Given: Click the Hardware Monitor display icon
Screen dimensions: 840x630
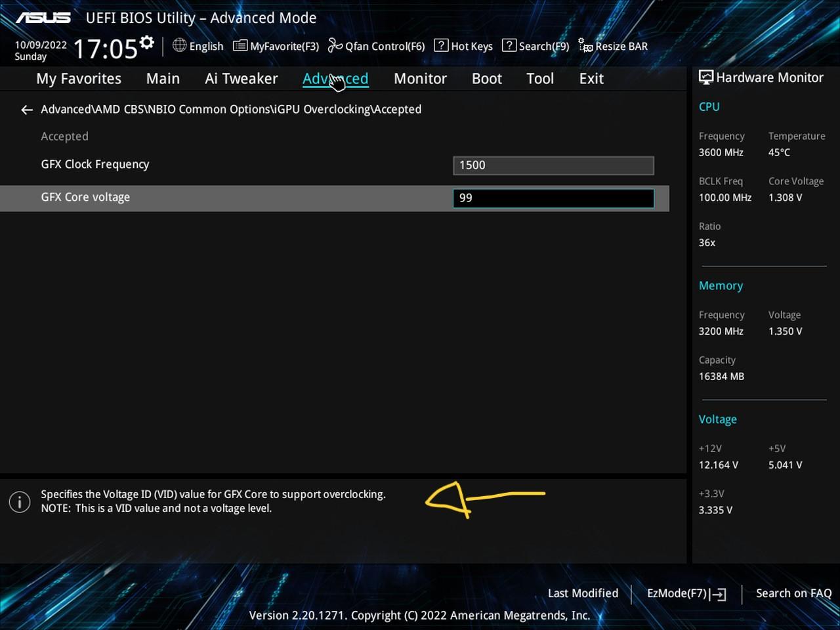Looking at the screenshot, I should click(706, 77).
